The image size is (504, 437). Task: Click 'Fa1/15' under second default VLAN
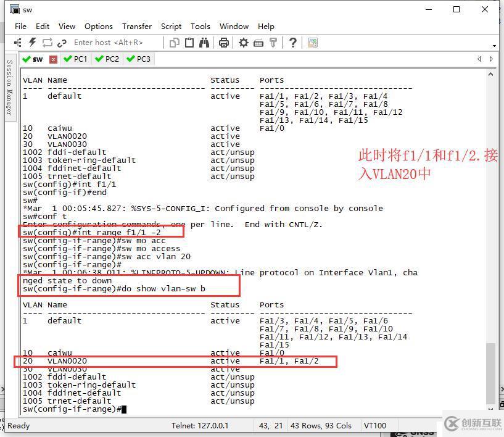coord(274,345)
